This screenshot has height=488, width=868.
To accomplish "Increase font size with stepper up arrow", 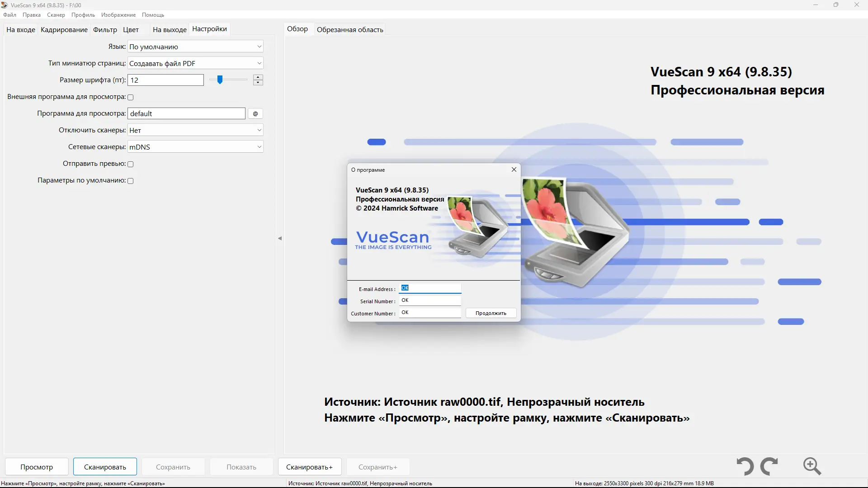I will [x=258, y=77].
